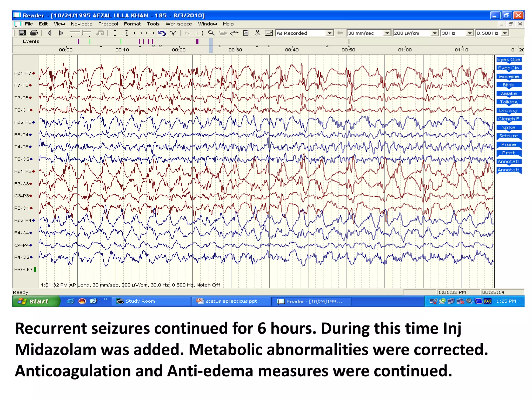Click the blue undo arrow icon

(162, 33)
